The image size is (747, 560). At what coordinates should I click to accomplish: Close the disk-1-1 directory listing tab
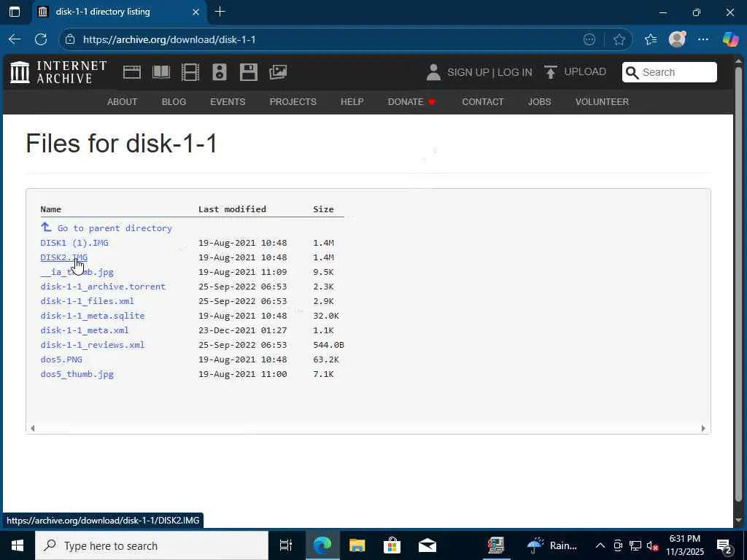196,12
